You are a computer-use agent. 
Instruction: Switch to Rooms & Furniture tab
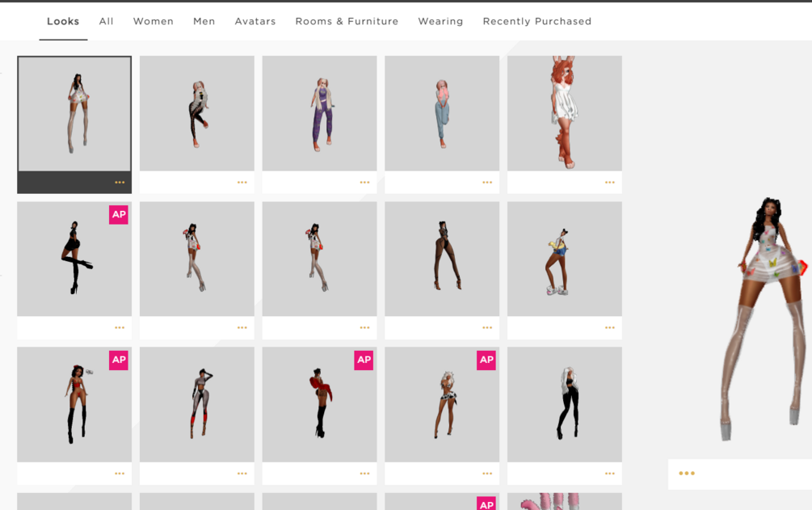347,21
